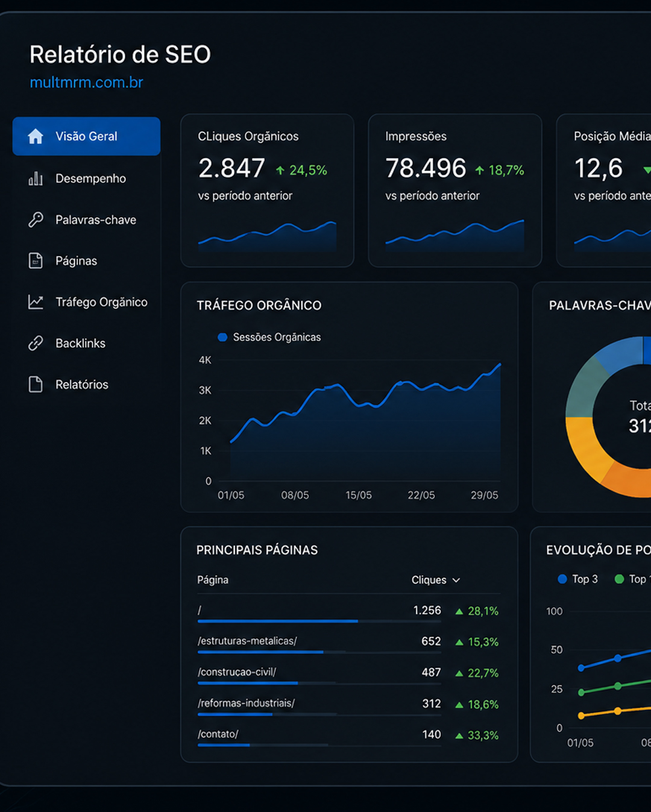Toggle the green Top 10 legend marker
The width and height of the screenshot is (651, 812).
[x=619, y=579]
